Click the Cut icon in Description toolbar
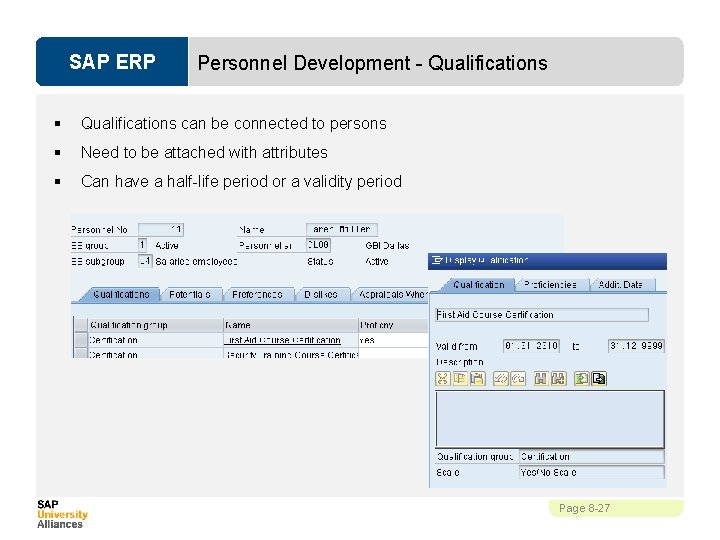720x540 pixels. pos(443,379)
